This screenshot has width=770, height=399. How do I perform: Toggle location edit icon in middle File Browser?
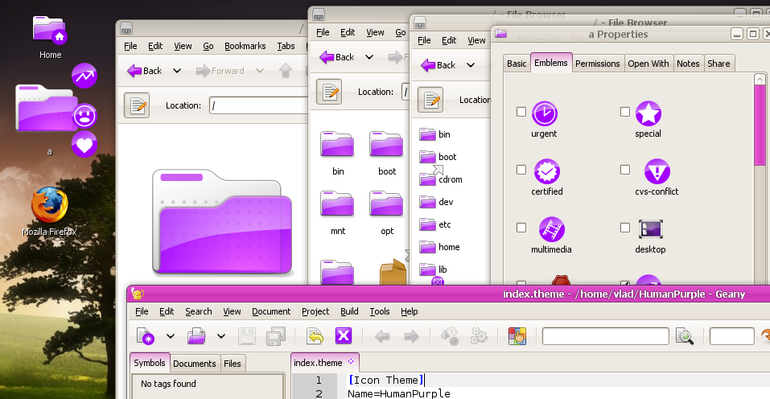click(x=329, y=91)
